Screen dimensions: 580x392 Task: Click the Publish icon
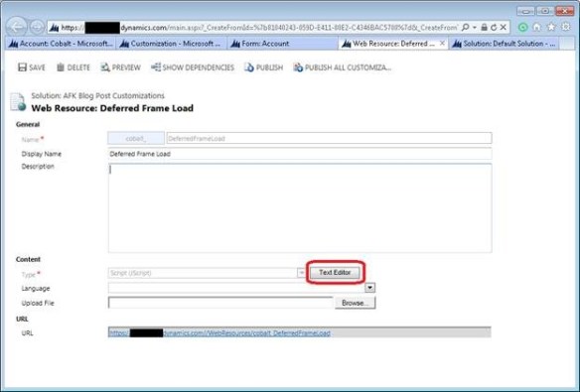249,67
